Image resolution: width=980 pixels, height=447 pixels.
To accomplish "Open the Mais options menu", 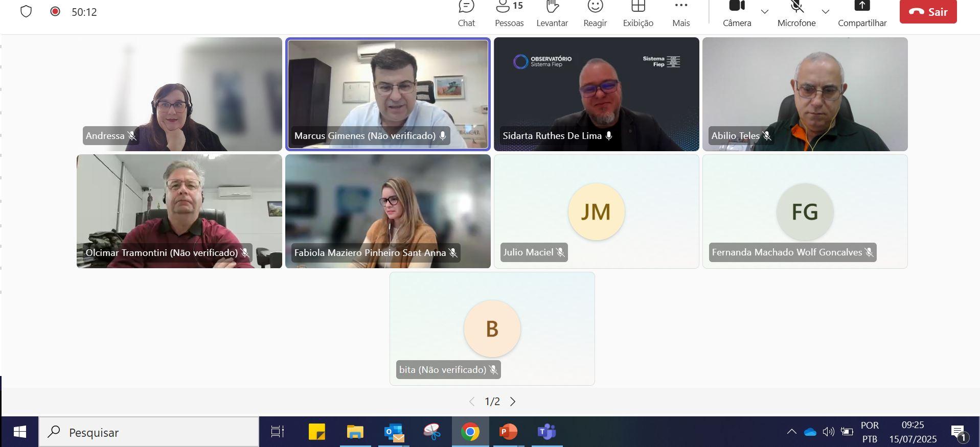I will coord(681,13).
